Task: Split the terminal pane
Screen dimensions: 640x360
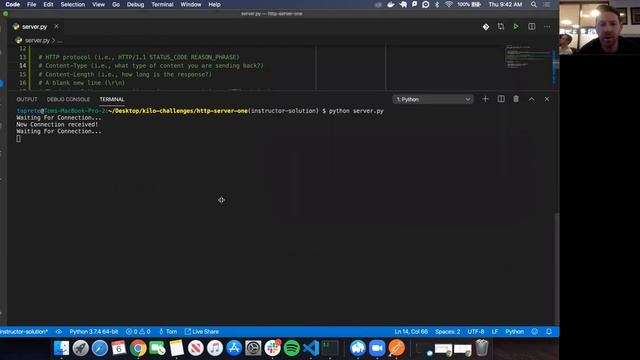Action: (501, 99)
